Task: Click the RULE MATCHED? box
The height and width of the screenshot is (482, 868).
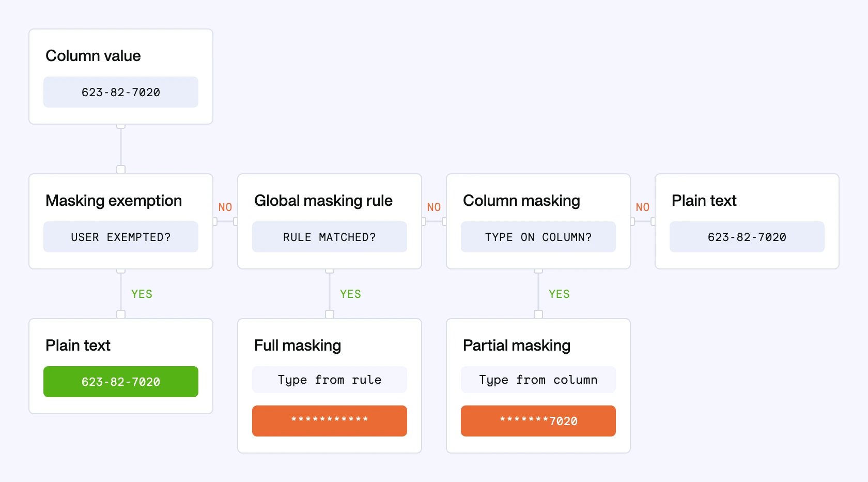Action: (330, 237)
